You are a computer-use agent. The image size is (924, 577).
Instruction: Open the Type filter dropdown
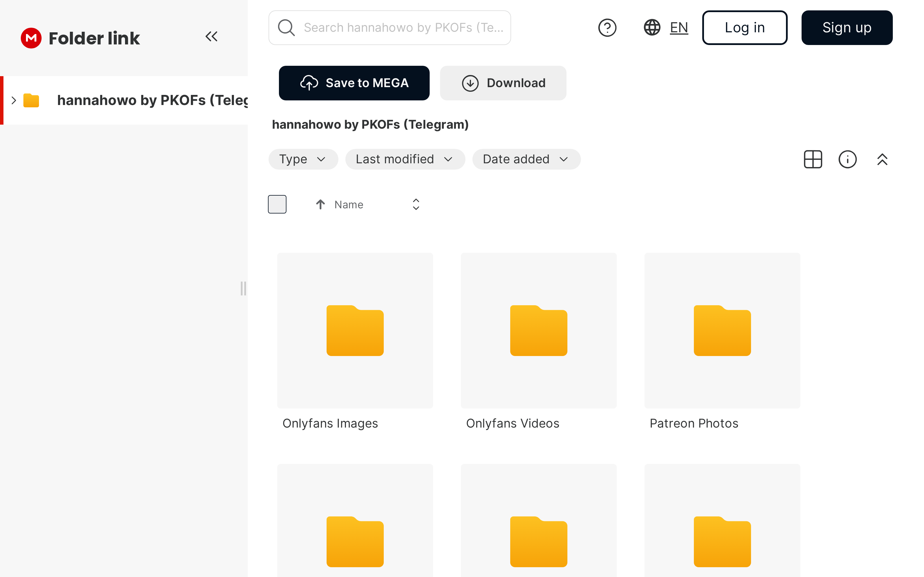(303, 159)
